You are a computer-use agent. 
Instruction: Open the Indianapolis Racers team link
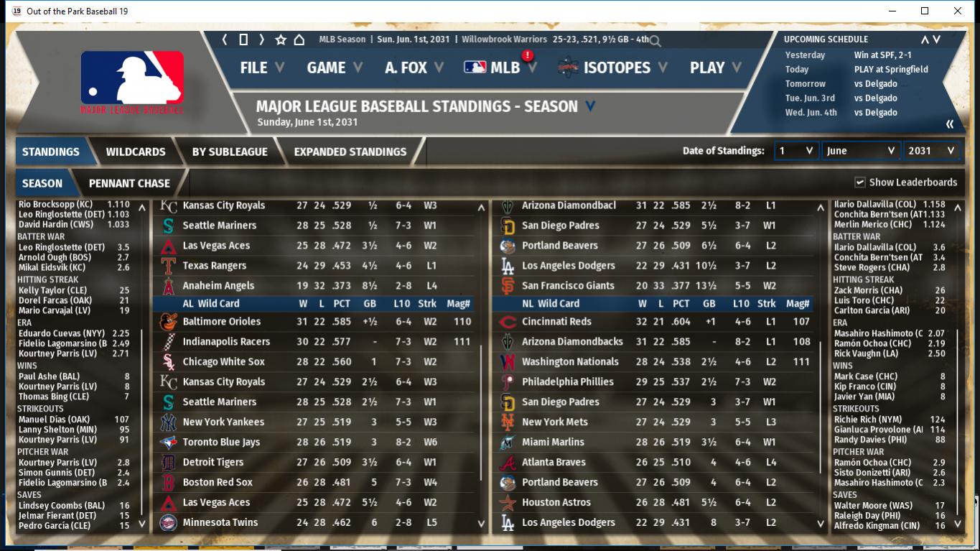point(226,342)
